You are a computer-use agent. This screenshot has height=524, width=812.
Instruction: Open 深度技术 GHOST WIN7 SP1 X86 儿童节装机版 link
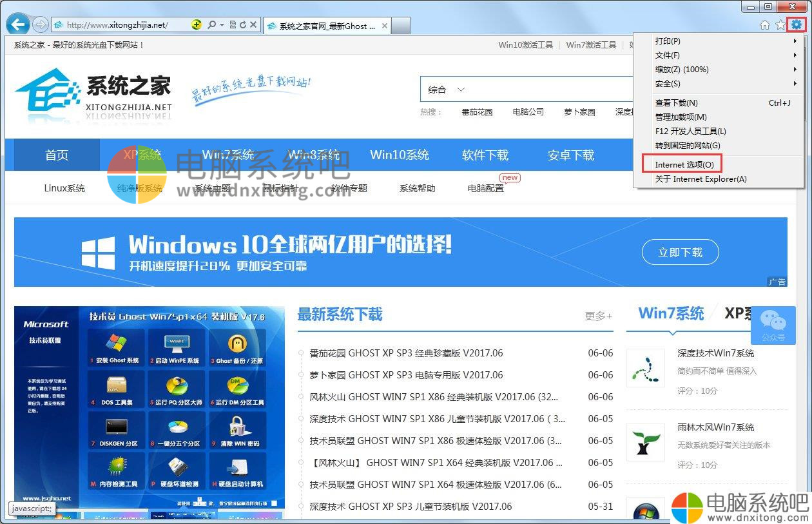(x=437, y=419)
